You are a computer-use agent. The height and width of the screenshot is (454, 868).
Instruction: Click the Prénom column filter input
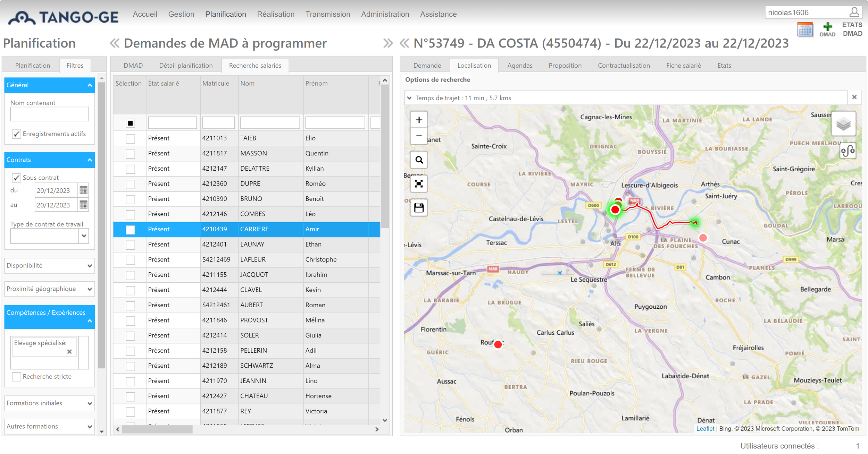click(335, 123)
